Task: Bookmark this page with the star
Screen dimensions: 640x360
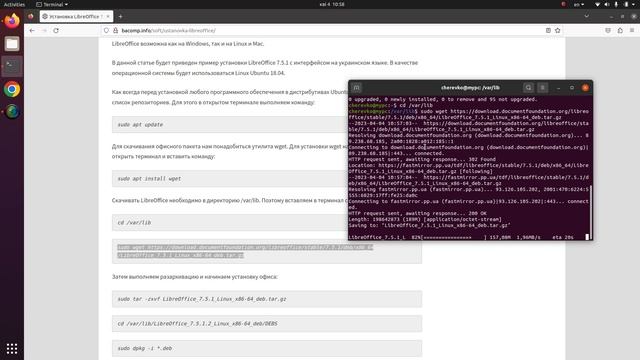Action: click(x=558, y=31)
